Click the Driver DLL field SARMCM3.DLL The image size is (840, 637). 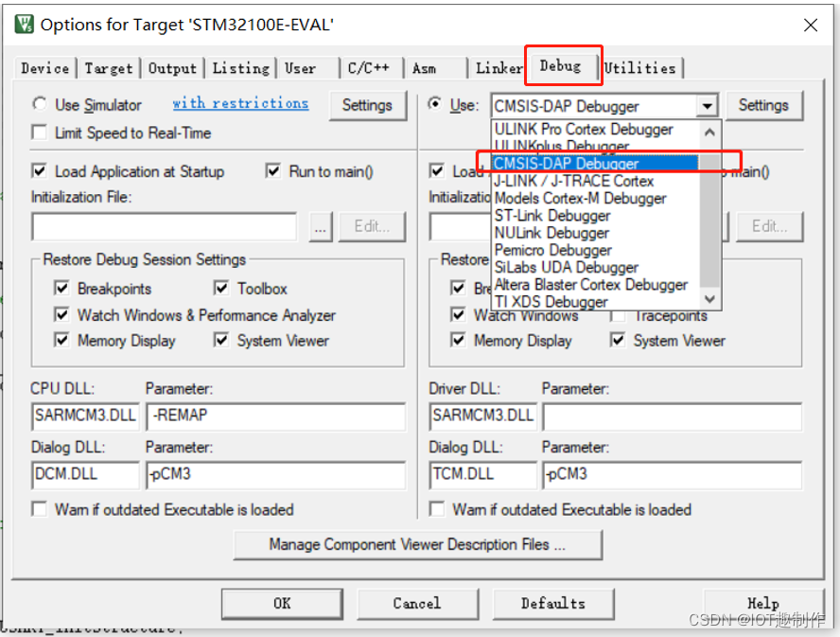tap(483, 416)
